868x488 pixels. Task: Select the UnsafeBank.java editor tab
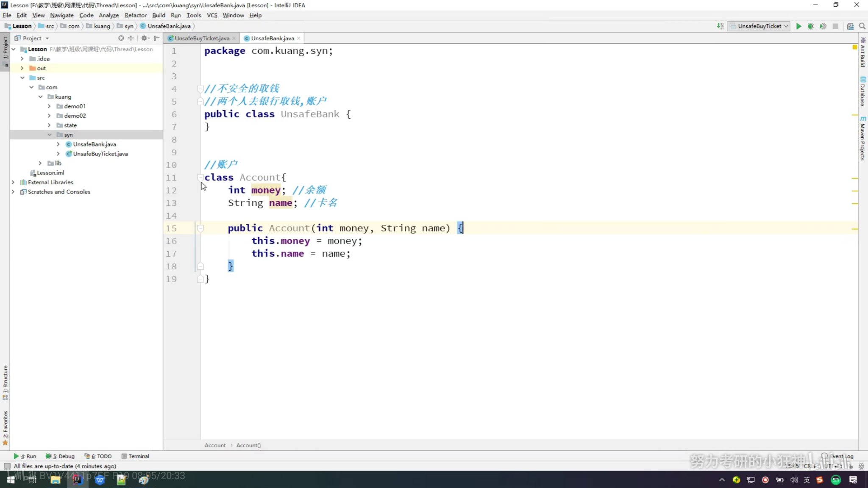point(272,38)
